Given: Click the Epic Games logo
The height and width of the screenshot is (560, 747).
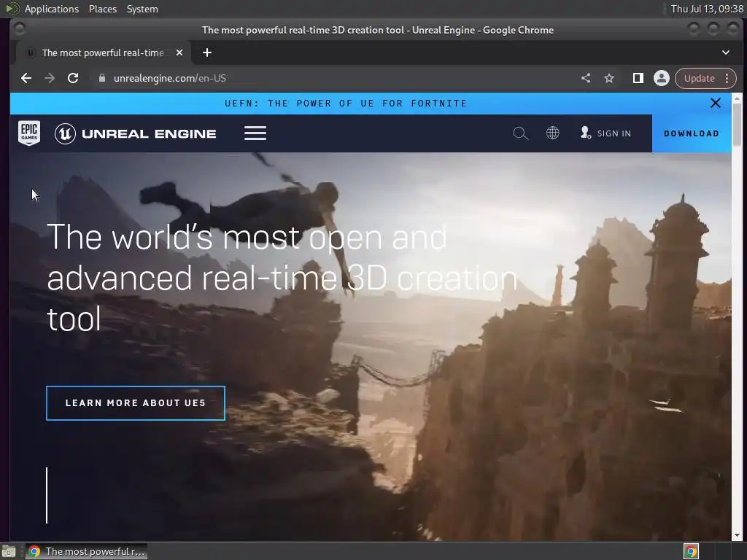Looking at the screenshot, I should click(x=29, y=133).
